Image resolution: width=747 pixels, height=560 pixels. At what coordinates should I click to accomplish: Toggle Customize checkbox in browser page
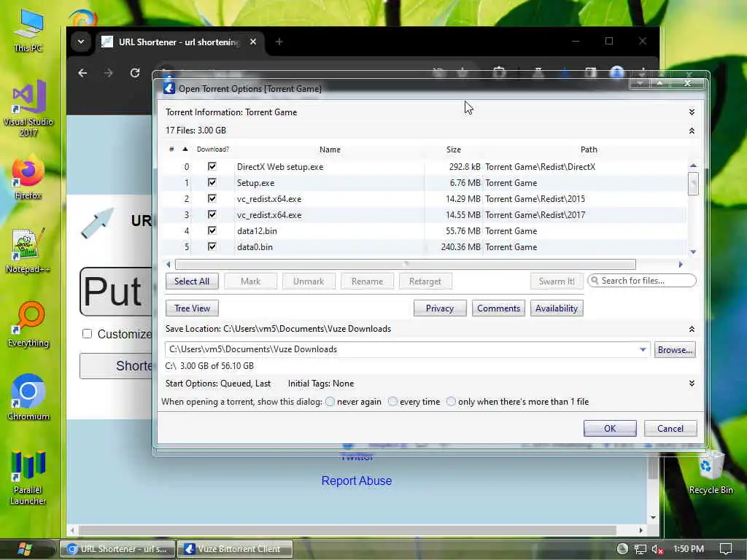click(87, 334)
